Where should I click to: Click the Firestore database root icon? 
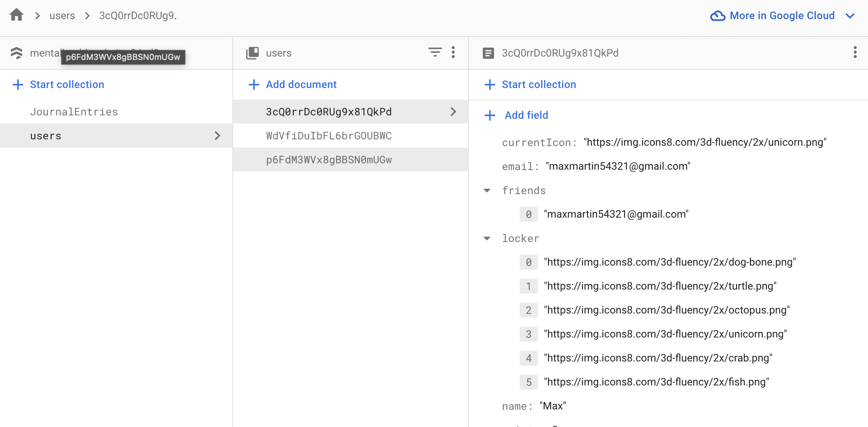[16, 53]
